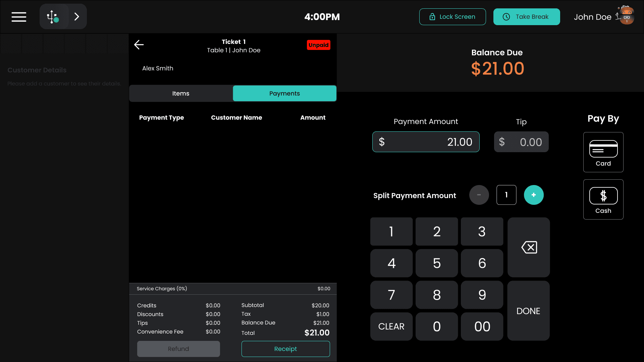Viewport: 644px width, 362px height.
Task: Pay by Cash option
Action: (603, 199)
